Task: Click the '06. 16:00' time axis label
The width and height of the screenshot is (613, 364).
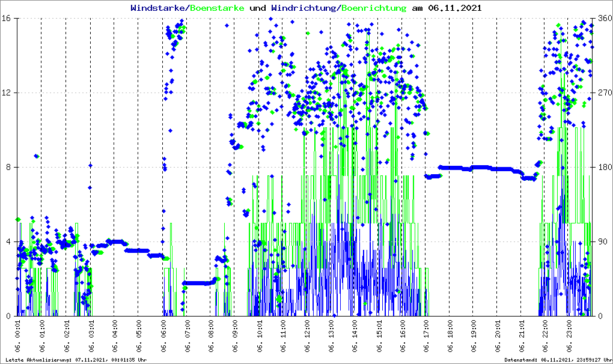Action: (402, 336)
